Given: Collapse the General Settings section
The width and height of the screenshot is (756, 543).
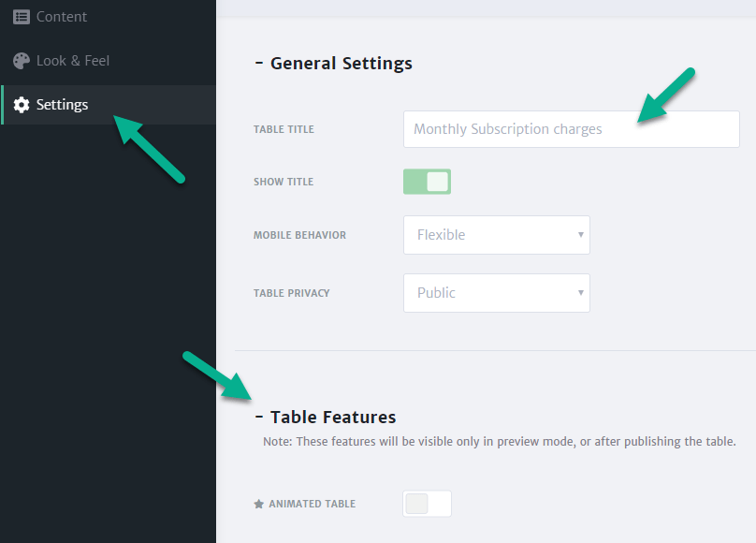Looking at the screenshot, I should pyautogui.click(x=259, y=63).
